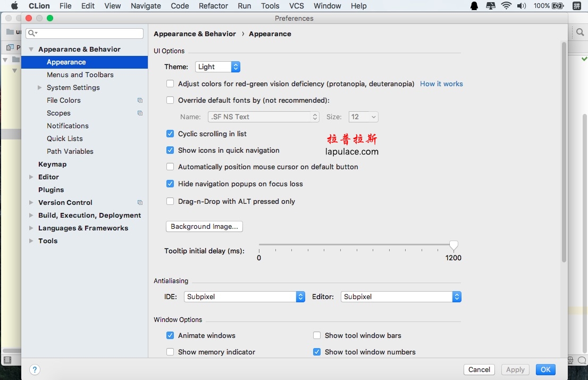Click the project-level icon beside Scopes
Viewport: 588px width, 380px height.
pos(140,113)
